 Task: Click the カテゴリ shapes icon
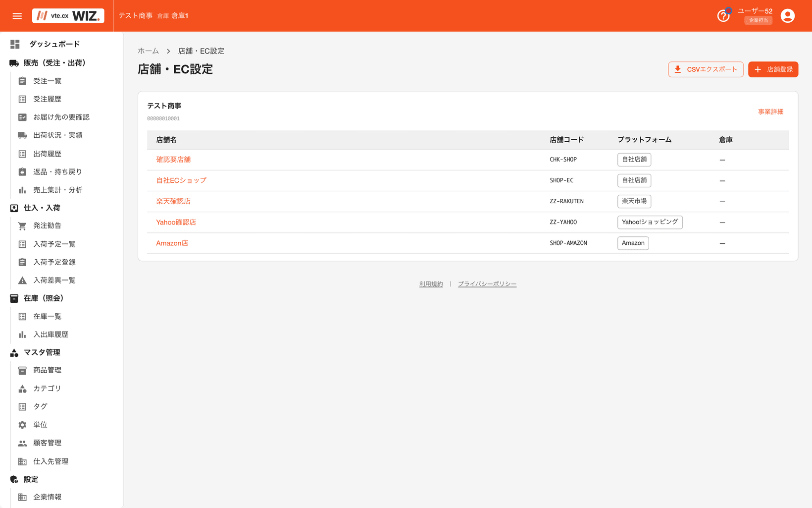point(22,389)
